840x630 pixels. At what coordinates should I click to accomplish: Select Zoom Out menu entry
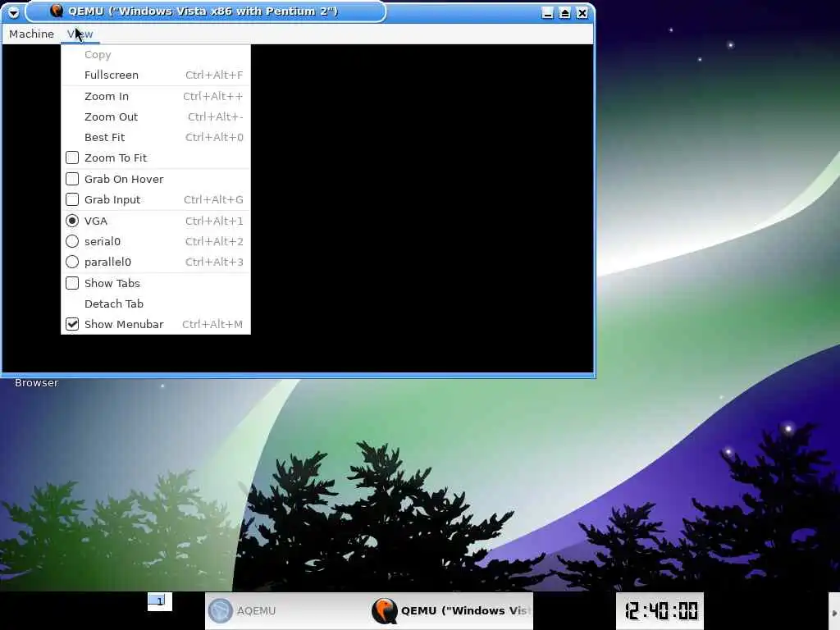[155, 116]
